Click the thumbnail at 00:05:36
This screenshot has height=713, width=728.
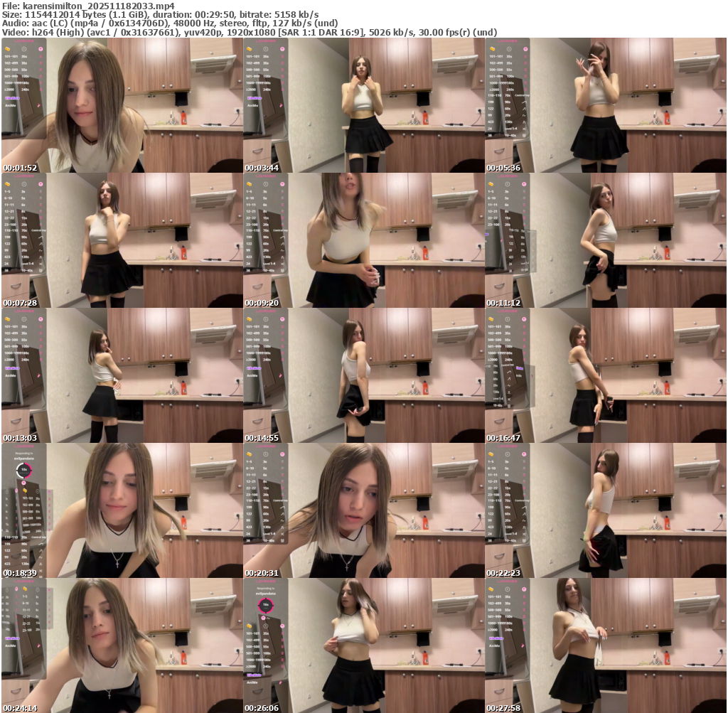pyautogui.click(x=606, y=105)
